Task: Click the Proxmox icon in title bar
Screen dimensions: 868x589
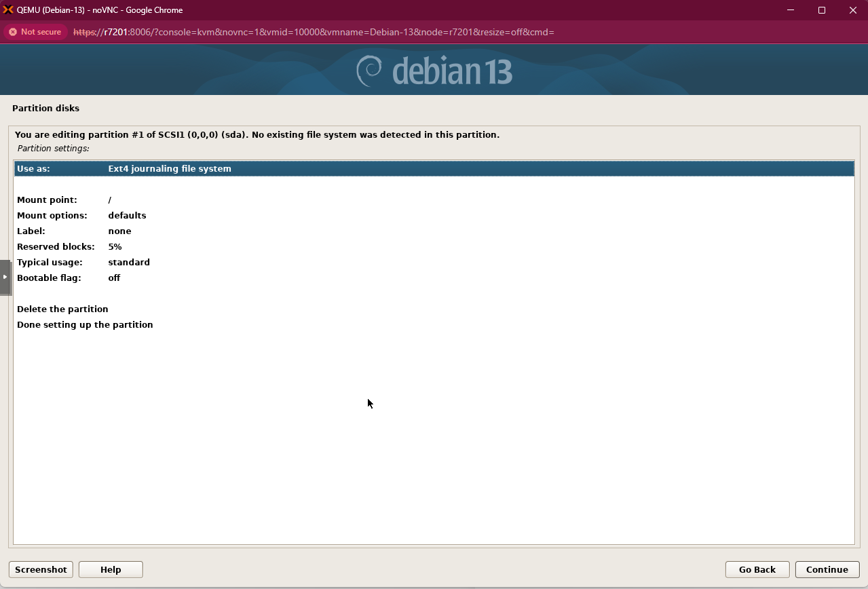Action: pyautogui.click(x=8, y=10)
